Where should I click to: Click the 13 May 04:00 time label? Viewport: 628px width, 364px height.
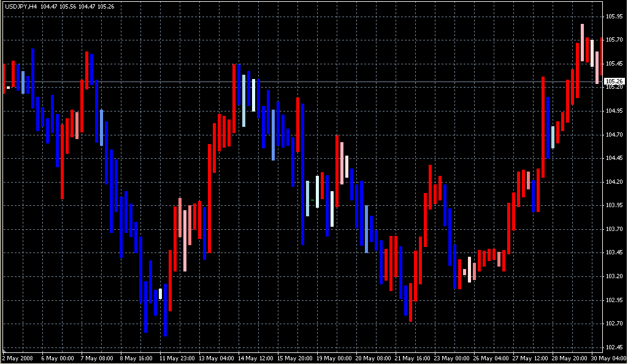click(216, 358)
